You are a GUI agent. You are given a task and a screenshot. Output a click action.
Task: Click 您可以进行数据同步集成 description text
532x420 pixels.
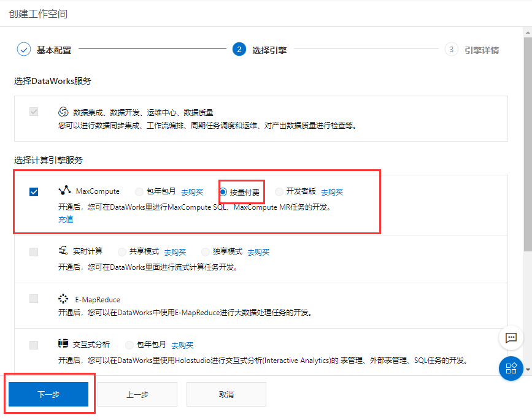207,126
